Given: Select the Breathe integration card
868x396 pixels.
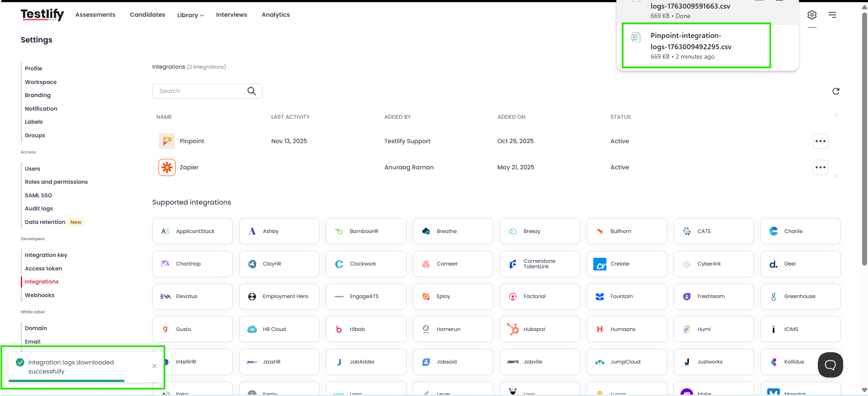Looking at the screenshot, I should [453, 231].
